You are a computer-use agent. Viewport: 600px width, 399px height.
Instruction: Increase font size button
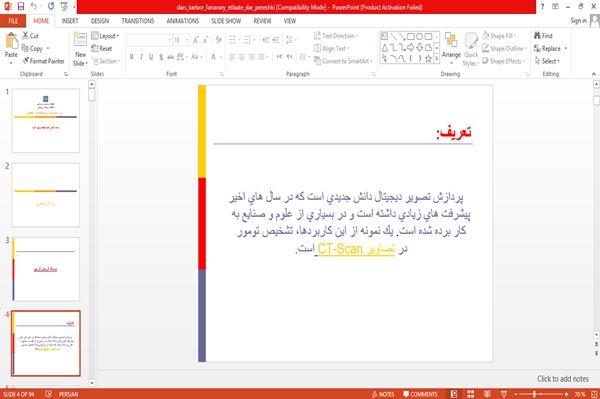click(x=196, y=40)
